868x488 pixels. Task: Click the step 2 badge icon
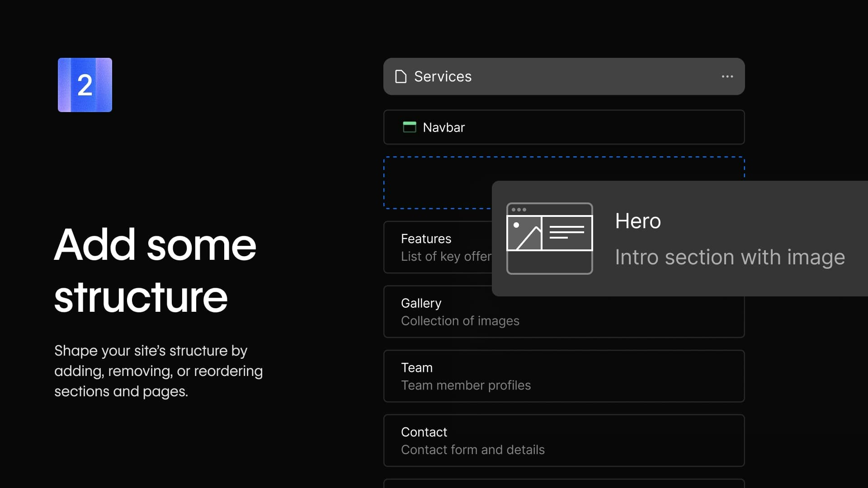(85, 85)
